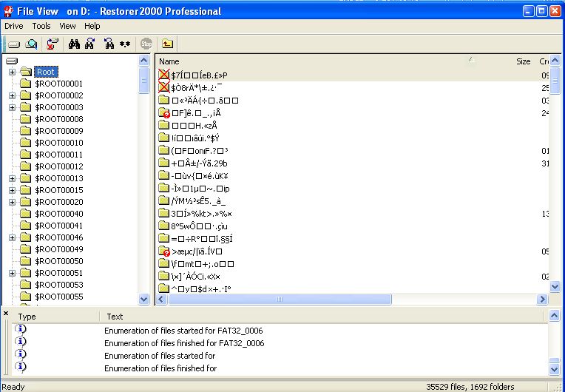Click the File Mask asterisks toolbar icon
Viewport: 565px width, 392px height.
(x=125, y=44)
